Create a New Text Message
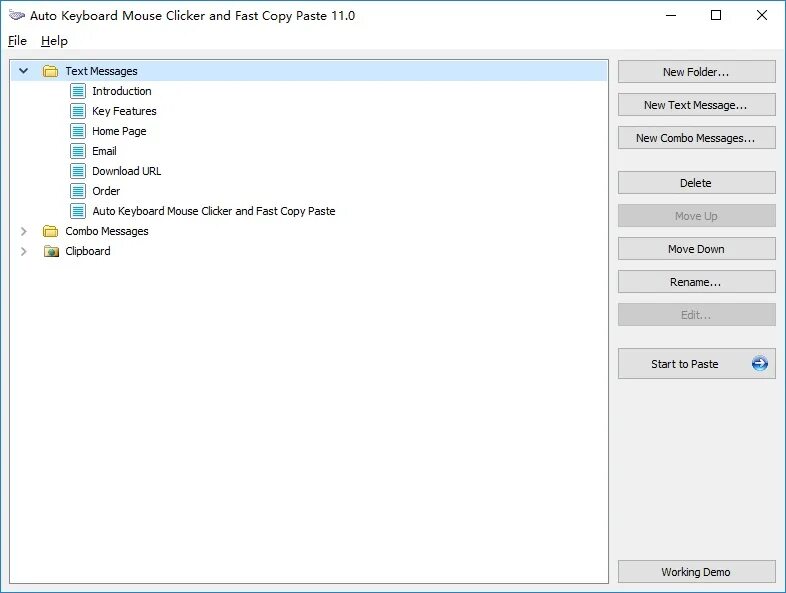 [x=696, y=105]
